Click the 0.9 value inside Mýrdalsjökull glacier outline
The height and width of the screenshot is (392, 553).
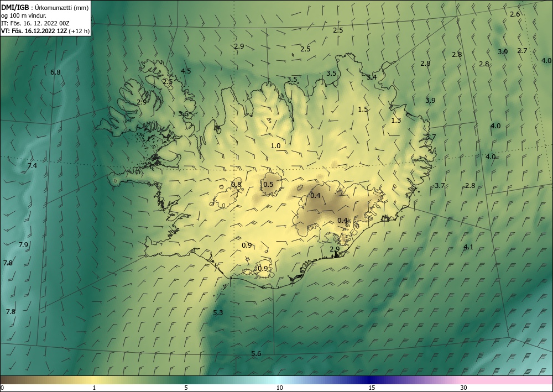(263, 269)
